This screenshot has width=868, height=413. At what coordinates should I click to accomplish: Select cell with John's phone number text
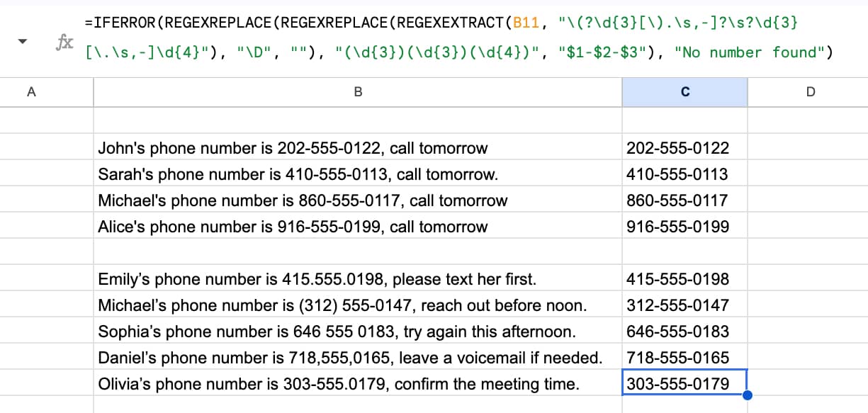293,148
